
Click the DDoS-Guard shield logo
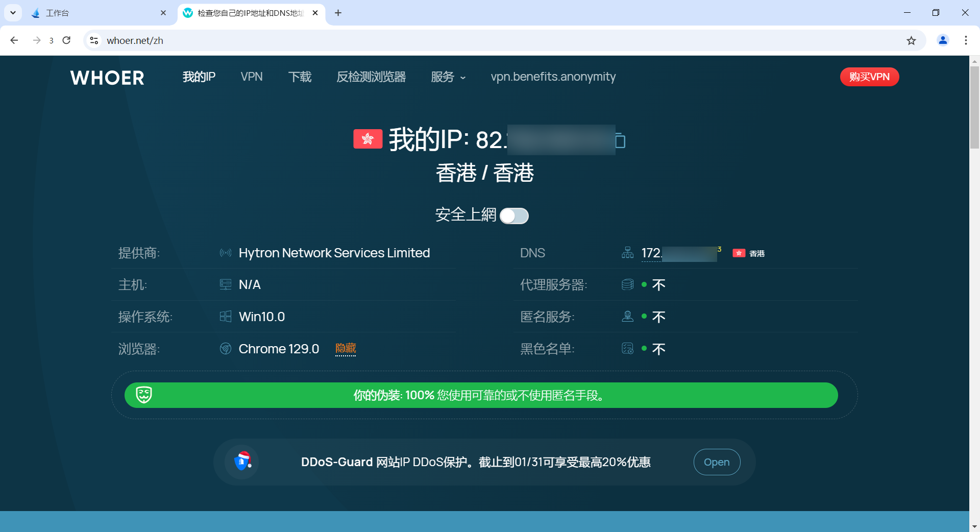(x=242, y=462)
